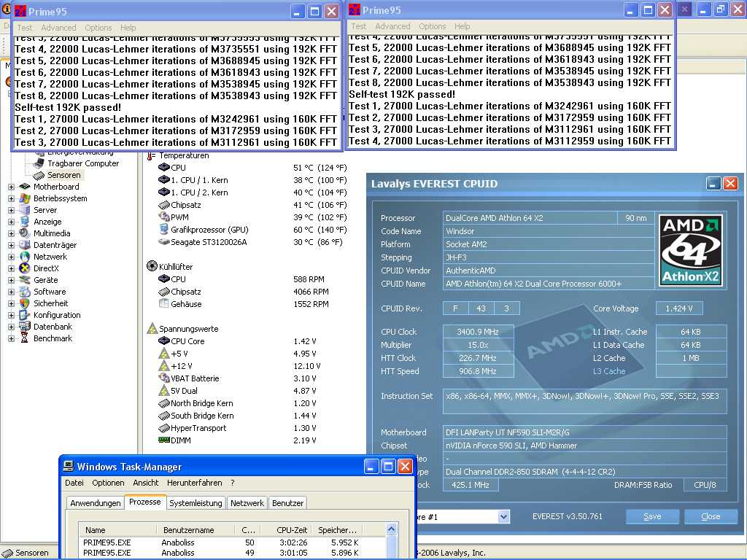Click the Temperaturen thermometer icon
The image size is (747, 560).
pos(151,156)
